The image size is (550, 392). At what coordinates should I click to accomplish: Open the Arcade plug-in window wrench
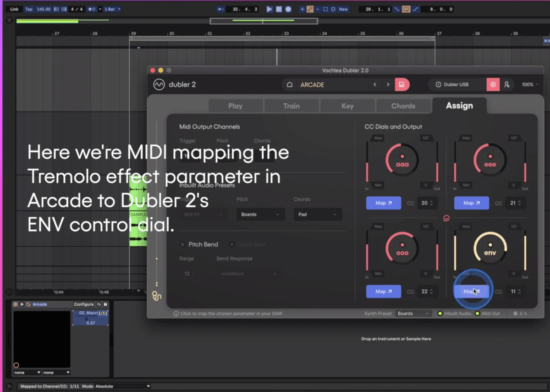coord(28,304)
